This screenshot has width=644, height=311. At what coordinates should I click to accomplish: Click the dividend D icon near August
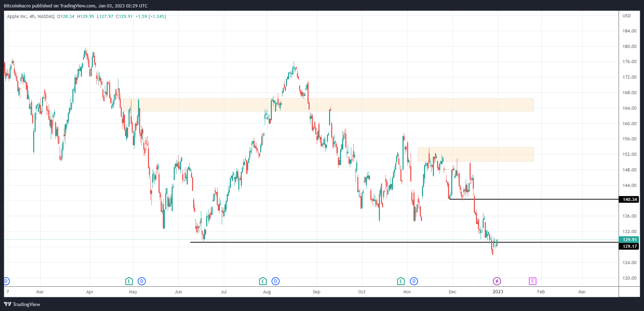click(x=275, y=281)
